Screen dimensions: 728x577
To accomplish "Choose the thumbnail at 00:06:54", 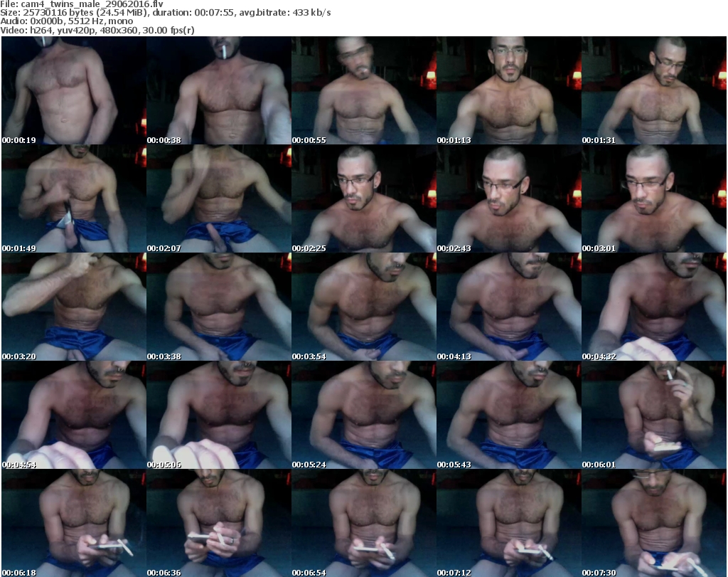I will click(x=364, y=523).
